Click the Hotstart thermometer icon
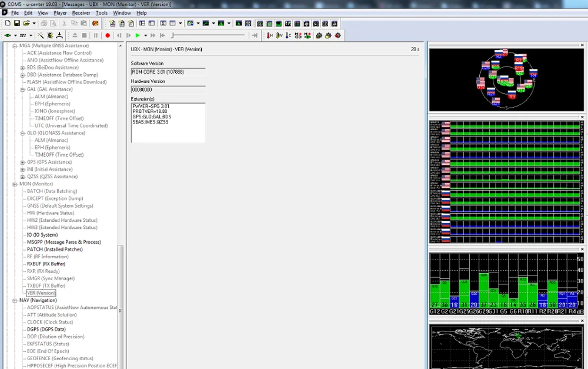Viewport: 588px width, 369px height. click(x=270, y=35)
